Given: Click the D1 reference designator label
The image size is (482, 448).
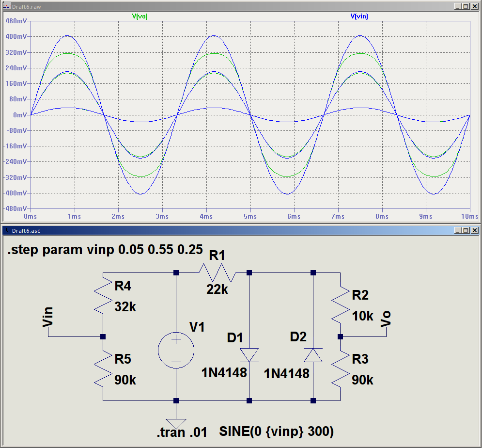Looking at the screenshot, I should click(235, 338).
